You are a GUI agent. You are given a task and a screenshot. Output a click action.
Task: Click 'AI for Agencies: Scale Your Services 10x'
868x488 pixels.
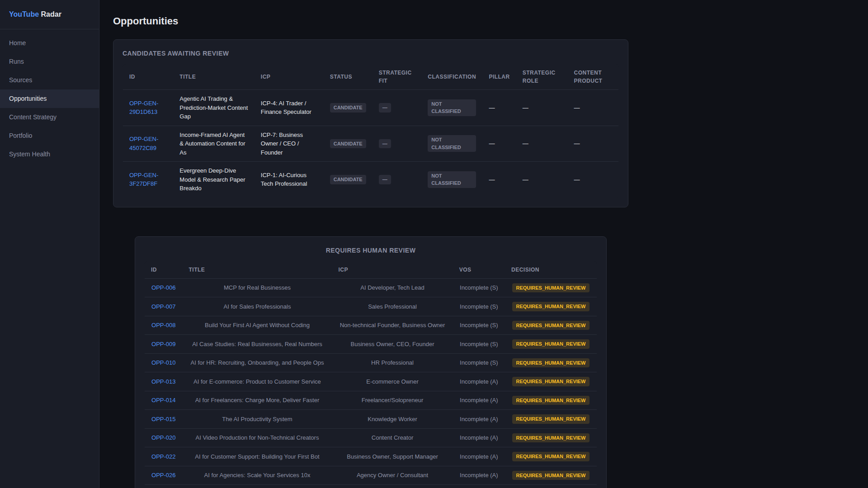click(257, 475)
